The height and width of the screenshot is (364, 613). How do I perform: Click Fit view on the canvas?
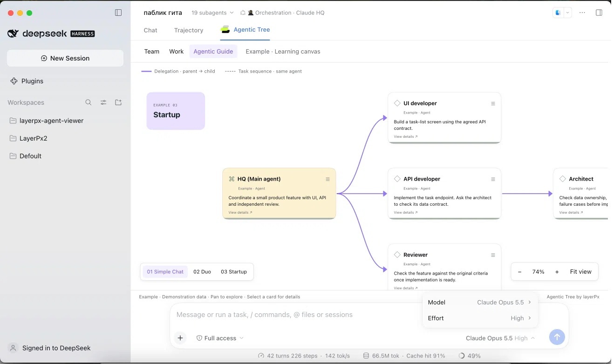(x=581, y=272)
